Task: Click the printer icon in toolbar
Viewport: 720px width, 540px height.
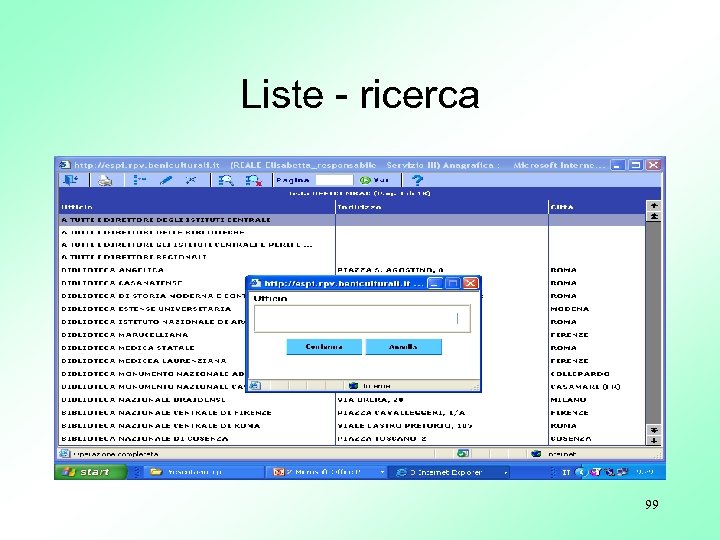Action: [x=105, y=180]
